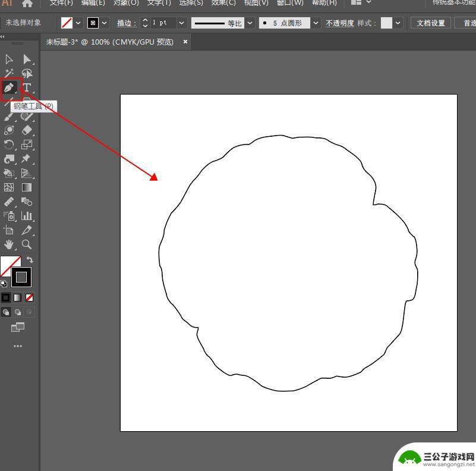Enable Draw Normal mode
This screenshot has height=471, width=476.
click(x=6, y=312)
